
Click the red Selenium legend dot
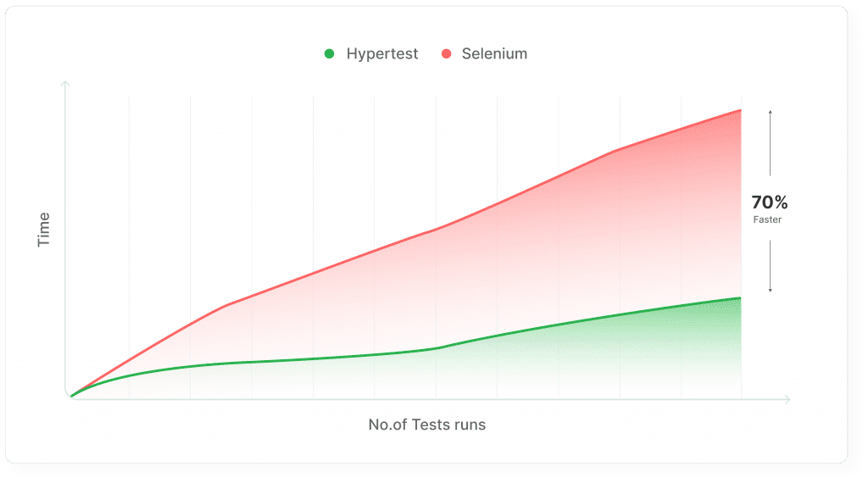(446, 53)
